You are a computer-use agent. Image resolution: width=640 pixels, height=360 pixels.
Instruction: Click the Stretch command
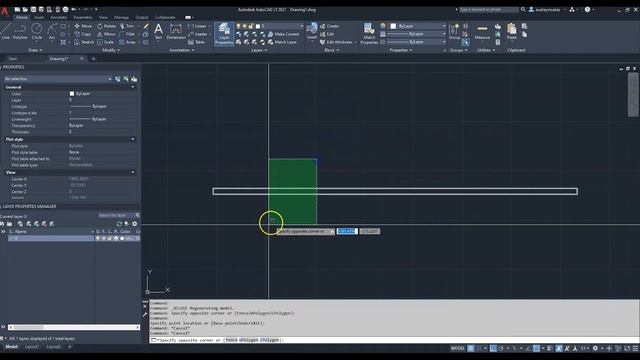(84, 42)
